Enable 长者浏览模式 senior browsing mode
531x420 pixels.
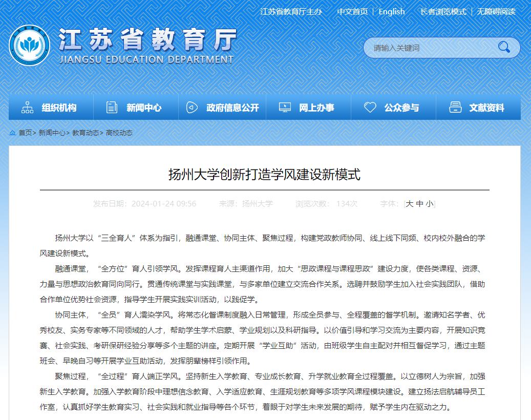pyautogui.click(x=443, y=12)
